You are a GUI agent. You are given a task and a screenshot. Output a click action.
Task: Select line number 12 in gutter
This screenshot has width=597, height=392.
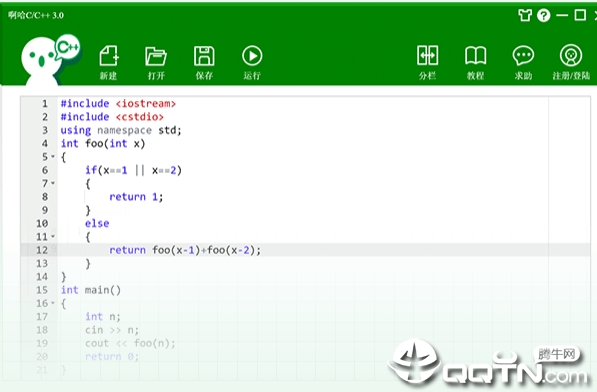(x=42, y=250)
